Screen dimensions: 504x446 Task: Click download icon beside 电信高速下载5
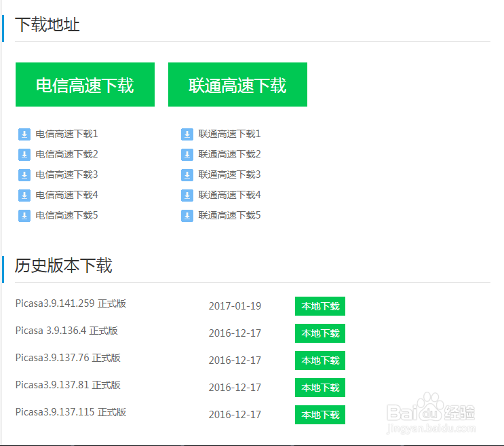(24, 216)
